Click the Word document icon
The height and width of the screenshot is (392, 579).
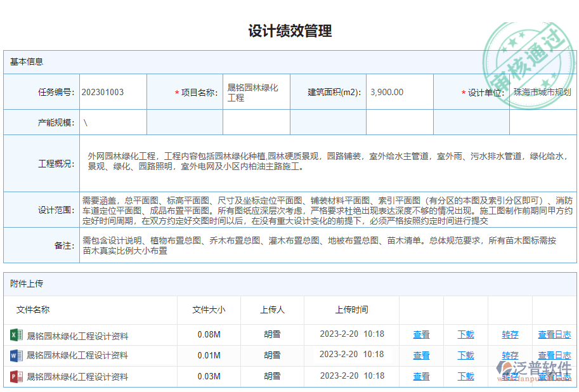[16, 354]
